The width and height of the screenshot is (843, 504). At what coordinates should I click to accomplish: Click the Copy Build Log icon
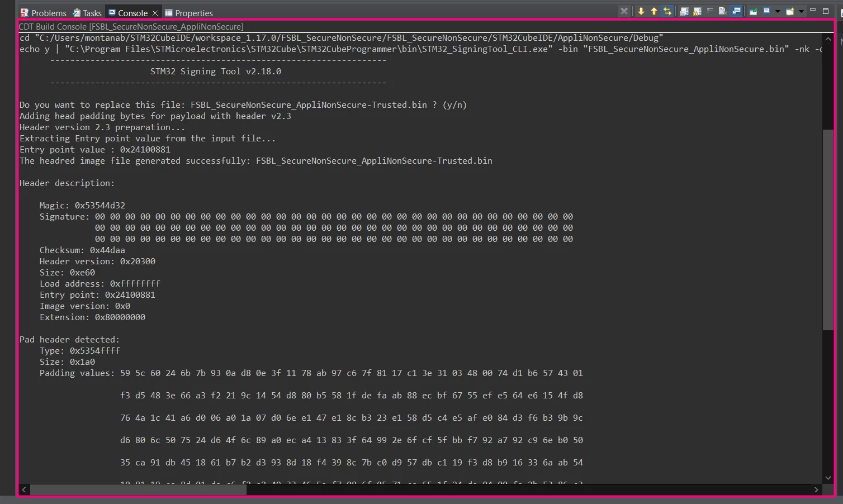pyautogui.click(x=684, y=11)
